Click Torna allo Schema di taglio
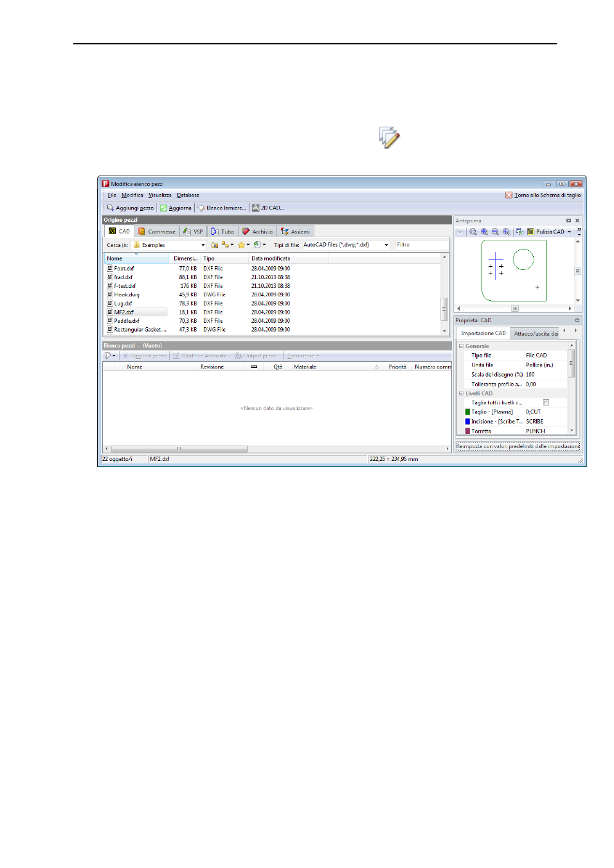614x868 pixels. point(543,195)
